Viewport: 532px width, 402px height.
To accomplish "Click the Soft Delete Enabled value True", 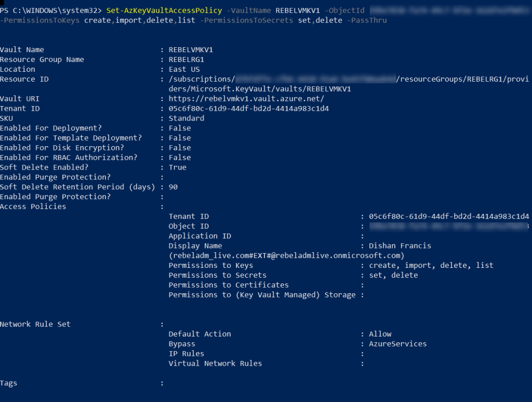I will 177,167.
